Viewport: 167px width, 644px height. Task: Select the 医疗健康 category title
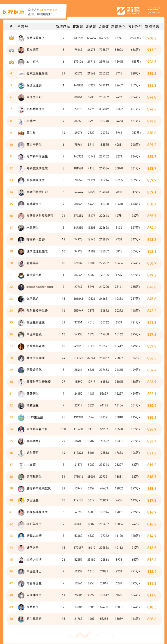click(13, 12)
